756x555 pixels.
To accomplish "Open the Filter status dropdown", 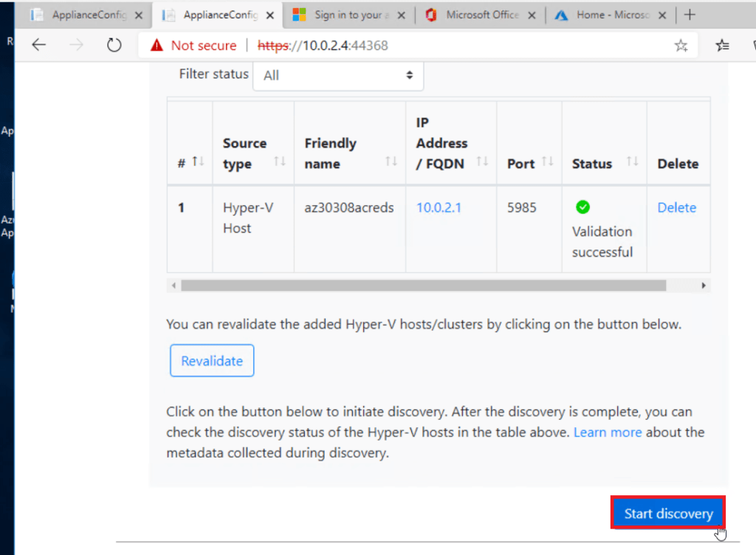I will (337, 74).
